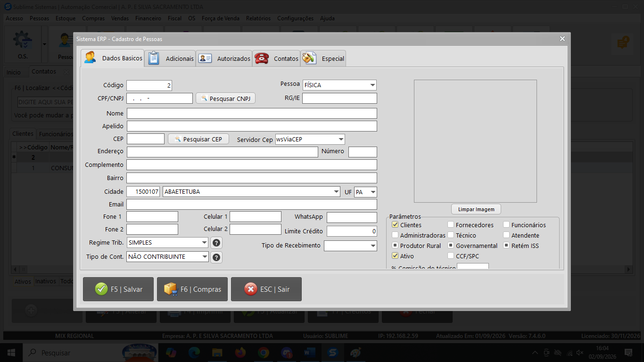Image resolution: width=644 pixels, height=362 pixels.
Task: Open the UF state dropdown
Action: (x=373, y=192)
